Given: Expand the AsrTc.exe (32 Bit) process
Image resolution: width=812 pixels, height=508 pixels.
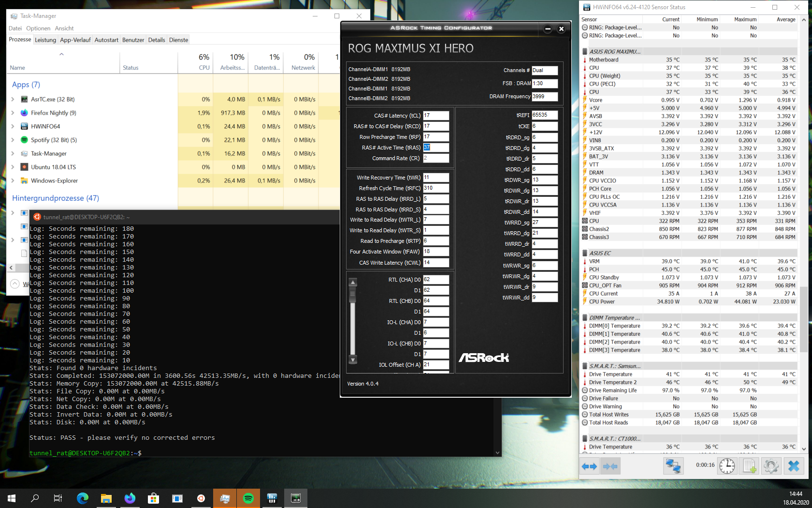Looking at the screenshot, I should click(13, 99).
